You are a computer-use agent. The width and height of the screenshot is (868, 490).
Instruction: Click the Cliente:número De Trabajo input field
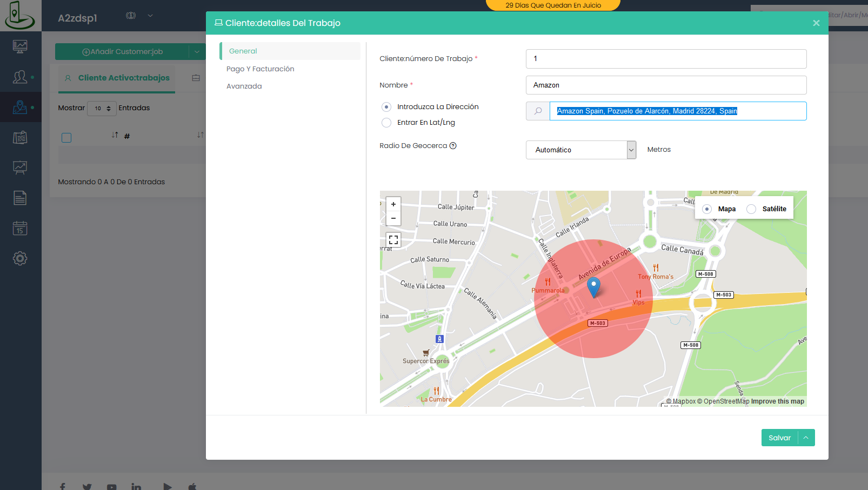click(x=666, y=59)
